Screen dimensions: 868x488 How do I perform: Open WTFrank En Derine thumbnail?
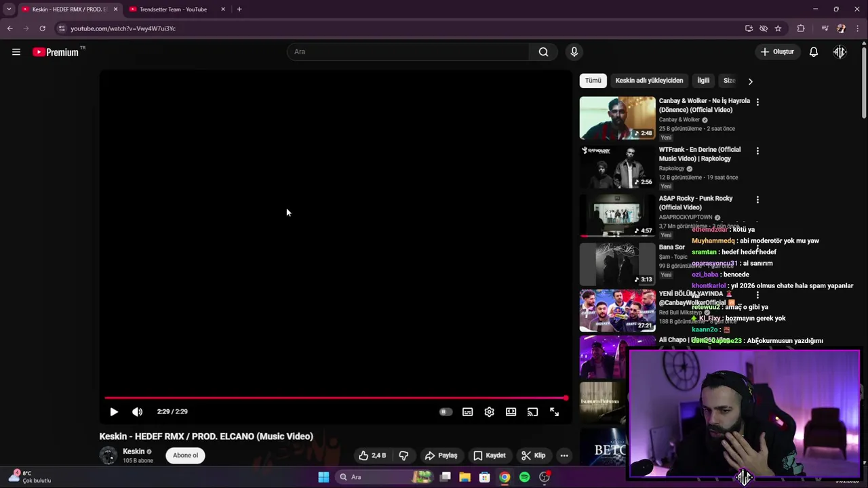pos(617,167)
